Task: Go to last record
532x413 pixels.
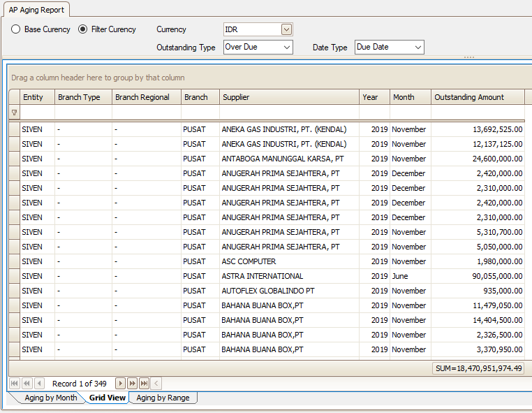Action: [x=145, y=384]
